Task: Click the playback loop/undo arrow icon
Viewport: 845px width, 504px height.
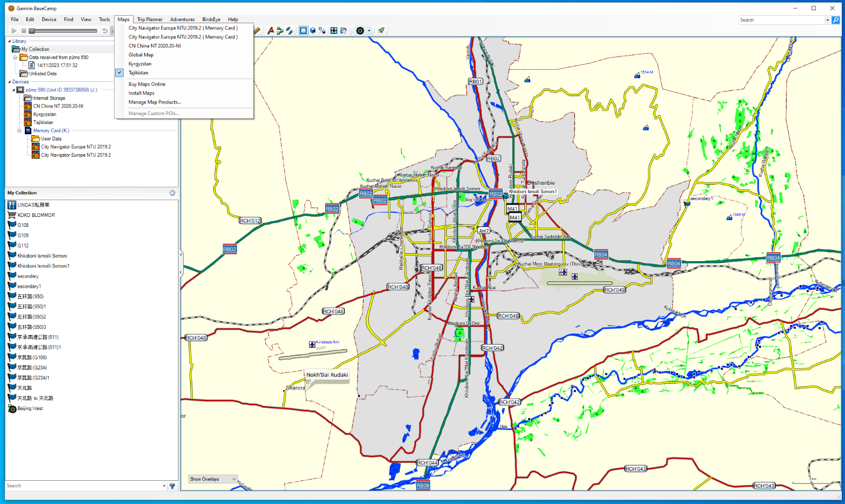Action: point(105,31)
